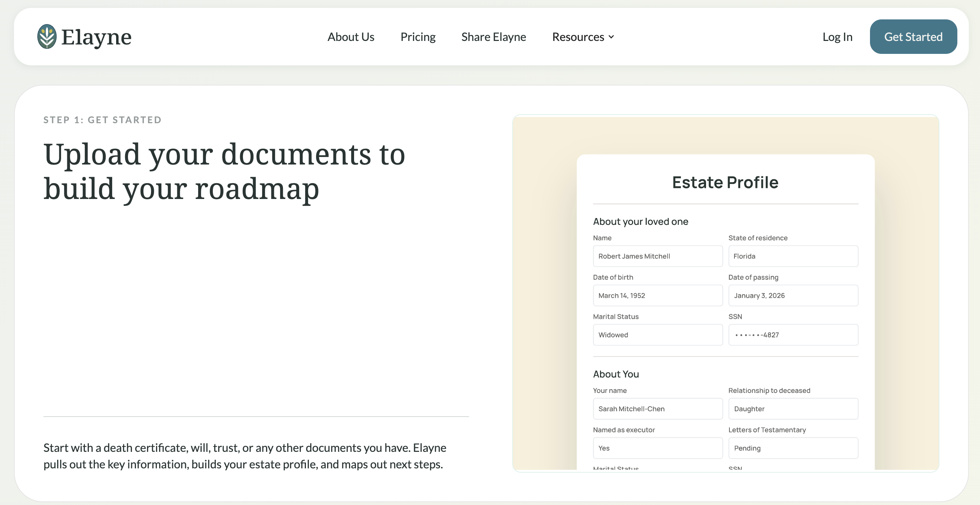Image resolution: width=980 pixels, height=505 pixels.
Task: Click the Elayne leaf logo icon
Action: point(47,37)
